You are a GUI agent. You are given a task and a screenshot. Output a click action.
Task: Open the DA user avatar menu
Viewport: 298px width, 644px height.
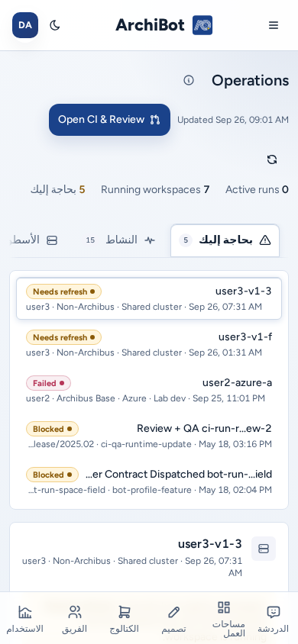coord(25,25)
